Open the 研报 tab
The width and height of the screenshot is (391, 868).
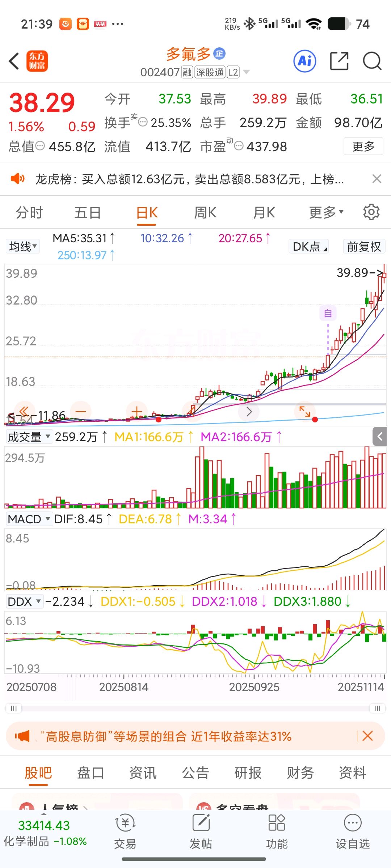[248, 773]
